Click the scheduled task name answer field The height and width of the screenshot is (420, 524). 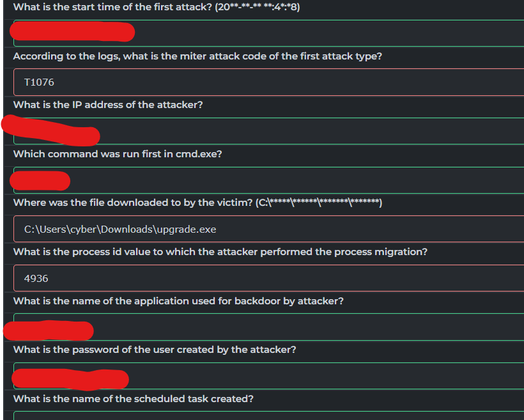[x=268, y=416]
